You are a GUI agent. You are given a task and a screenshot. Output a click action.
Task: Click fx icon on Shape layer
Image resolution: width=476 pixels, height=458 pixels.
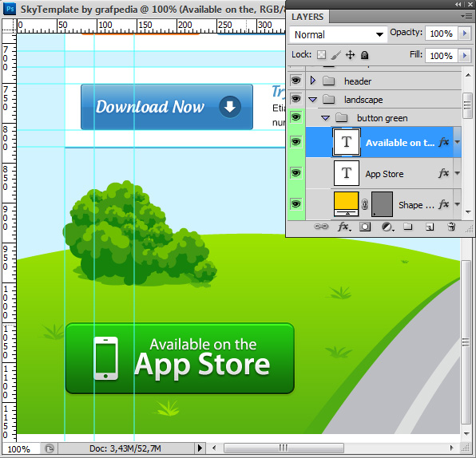coord(443,204)
